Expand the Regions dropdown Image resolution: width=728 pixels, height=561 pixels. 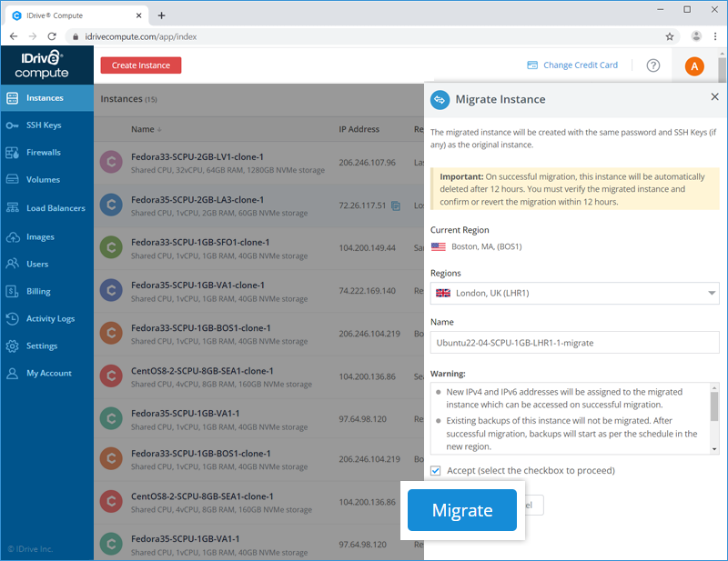[574, 293]
